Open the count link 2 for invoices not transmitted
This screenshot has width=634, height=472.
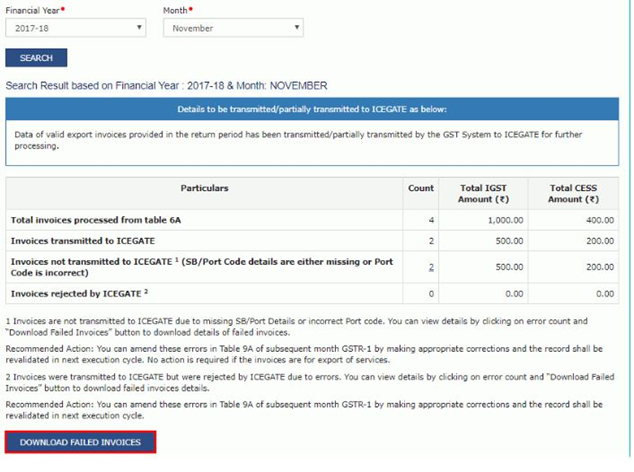[x=431, y=267]
